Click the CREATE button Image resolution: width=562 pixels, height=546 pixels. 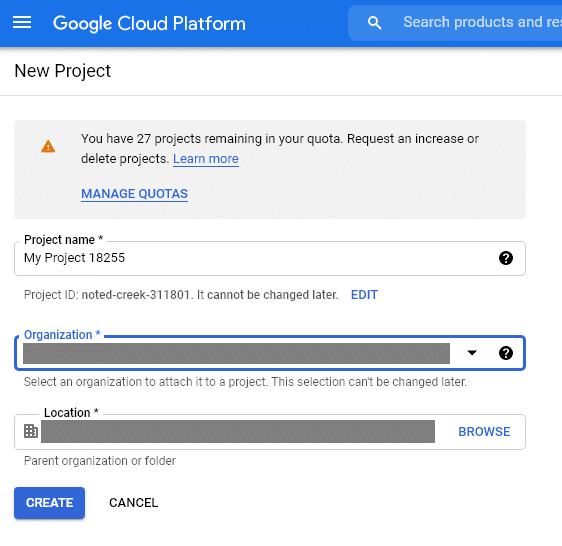(49, 503)
